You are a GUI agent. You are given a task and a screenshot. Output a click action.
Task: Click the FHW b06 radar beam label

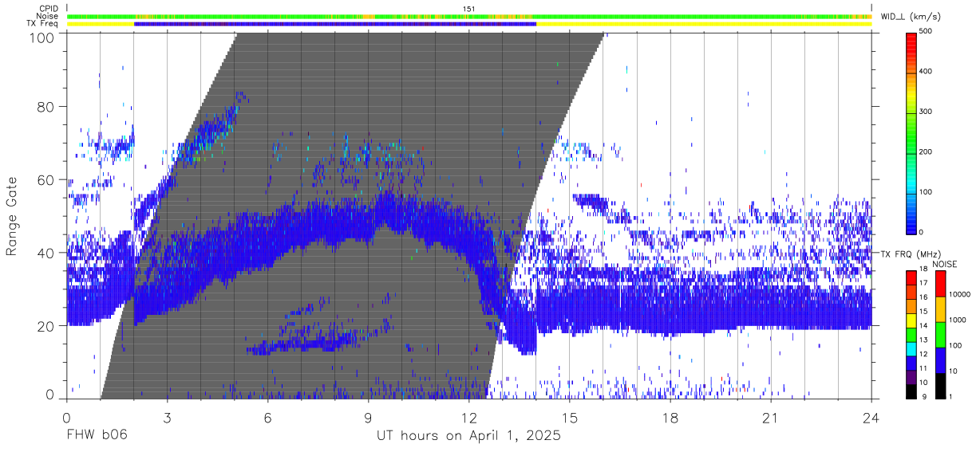[x=96, y=436]
